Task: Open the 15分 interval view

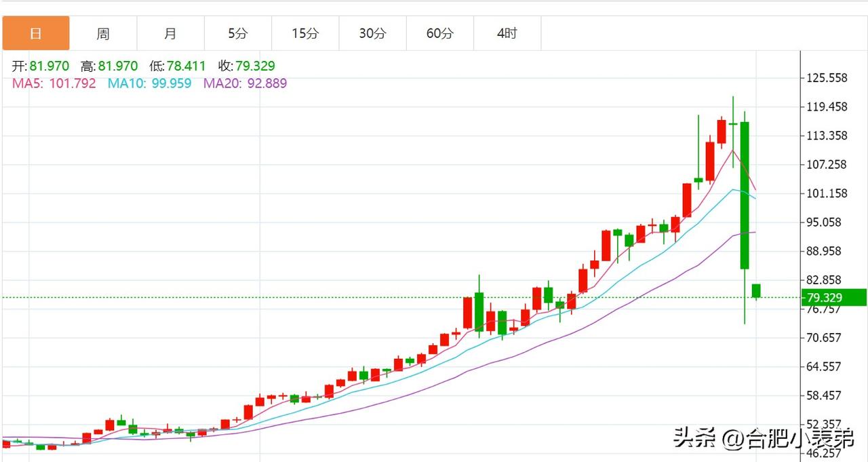Action: click(x=304, y=33)
